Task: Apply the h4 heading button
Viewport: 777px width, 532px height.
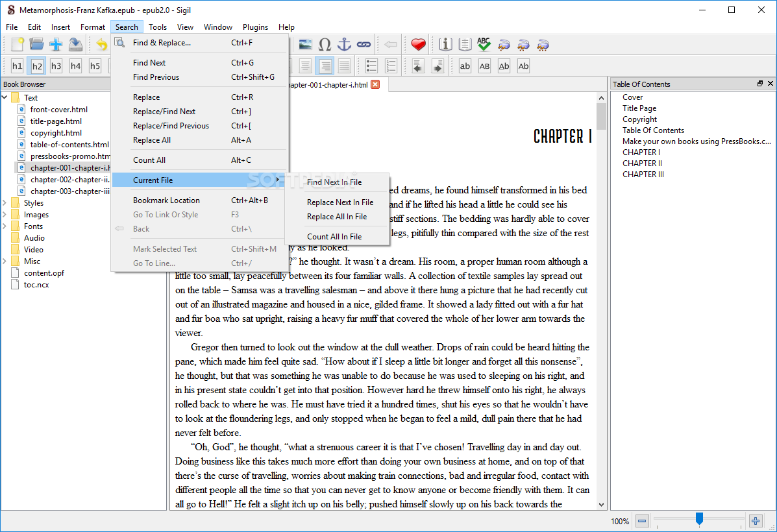Action: (75, 66)
